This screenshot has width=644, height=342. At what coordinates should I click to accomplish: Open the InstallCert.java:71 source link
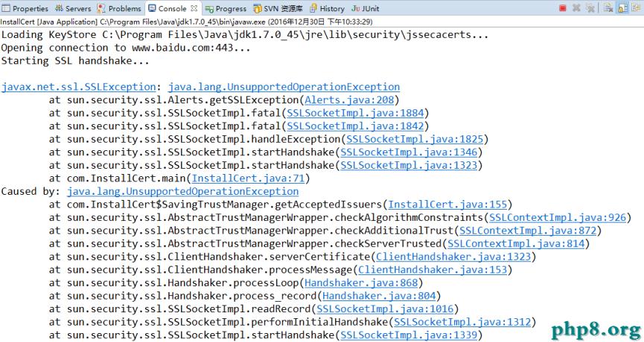(x=248, y=178)
